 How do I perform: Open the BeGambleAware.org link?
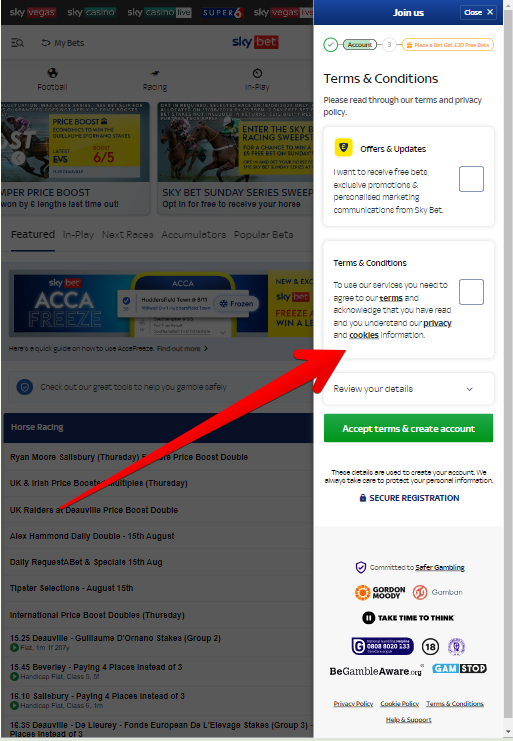[376, 671]
